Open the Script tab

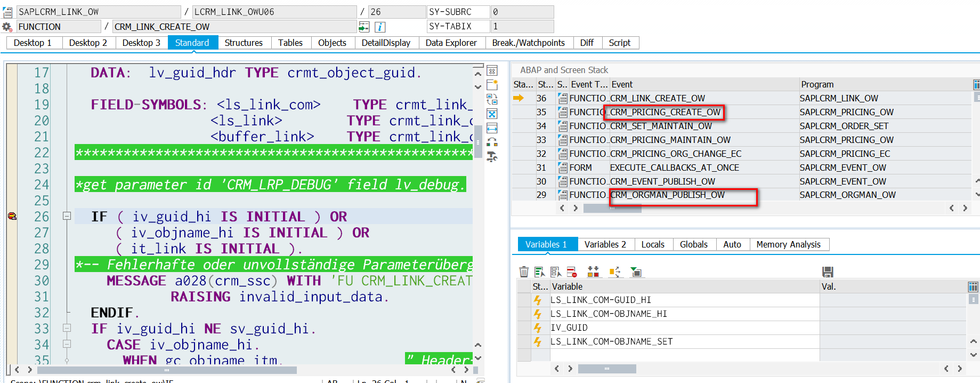[x=620, y=43]
